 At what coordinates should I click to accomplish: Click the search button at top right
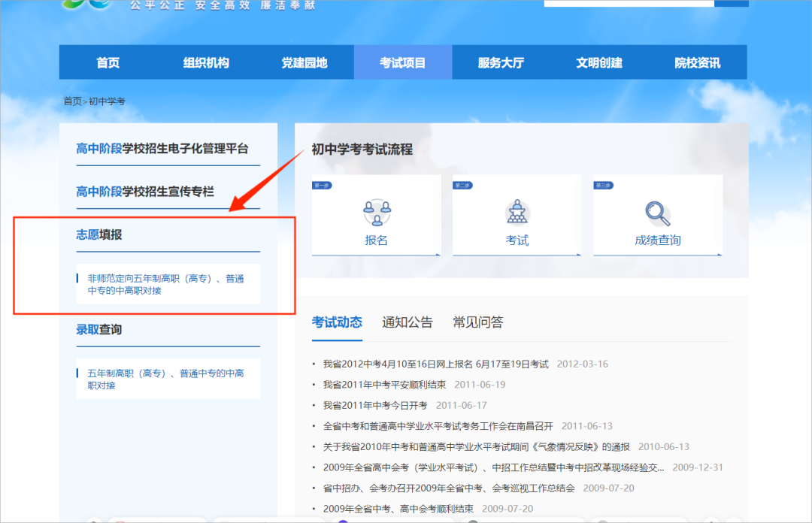click(x=730, y=2)
